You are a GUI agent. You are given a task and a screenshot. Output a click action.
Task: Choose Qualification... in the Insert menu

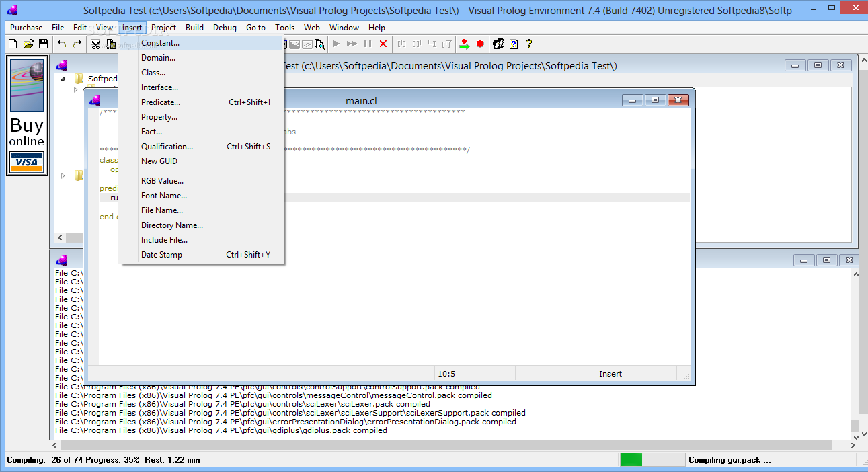201,147
